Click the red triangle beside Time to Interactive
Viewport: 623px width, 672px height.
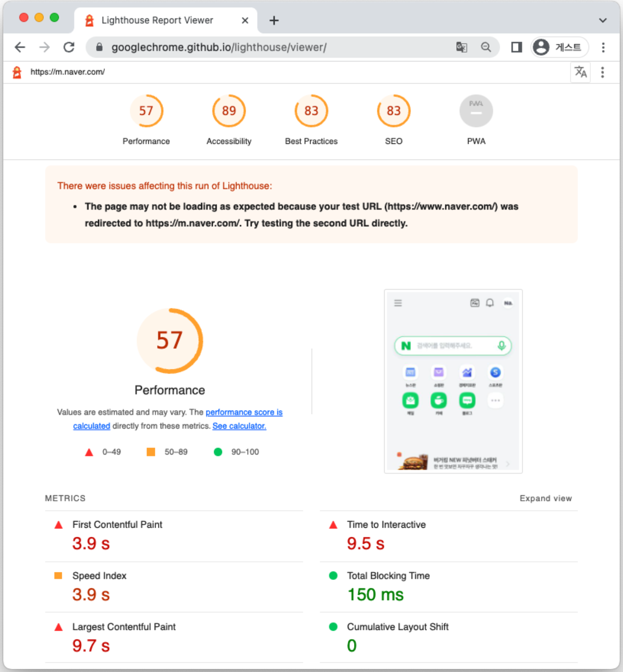[x=333, y=525]
